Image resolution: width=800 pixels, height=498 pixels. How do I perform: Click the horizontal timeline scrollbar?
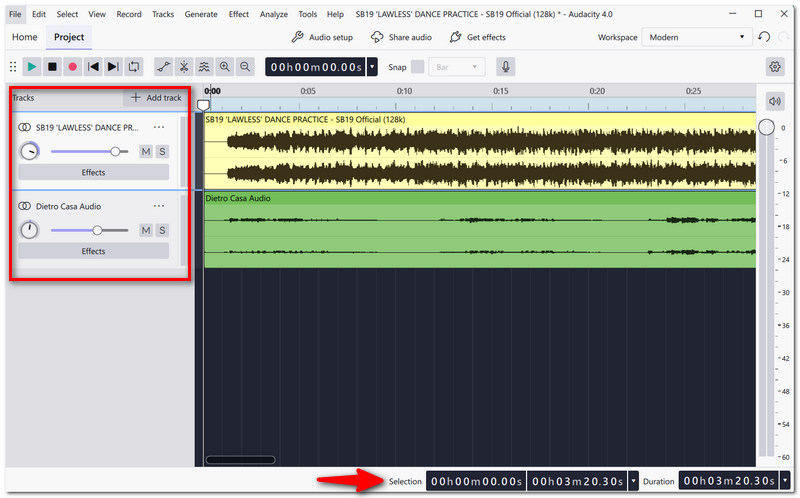click(240, 460)
